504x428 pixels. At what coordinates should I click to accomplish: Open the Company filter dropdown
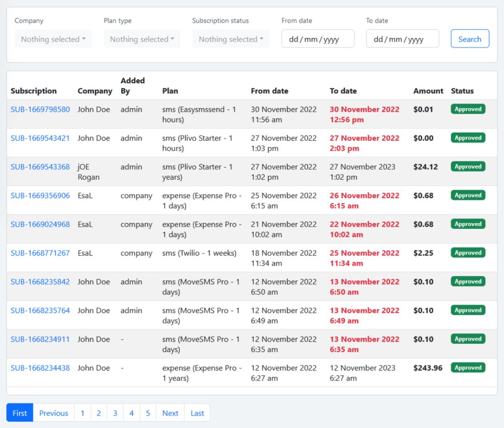pyautogui.click(x=53, y=39)
